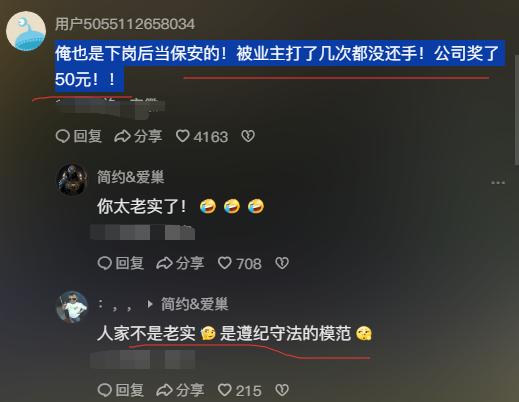The image size is (519, 402).
Task: Open the three-dot menu beside 简约&爱巢
Action: (x=498, y=183)
